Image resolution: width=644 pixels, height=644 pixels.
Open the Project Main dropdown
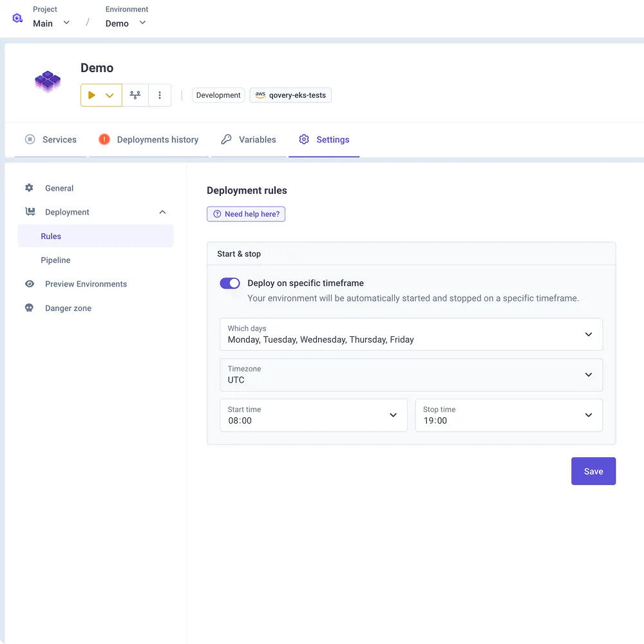coord(52,23)
